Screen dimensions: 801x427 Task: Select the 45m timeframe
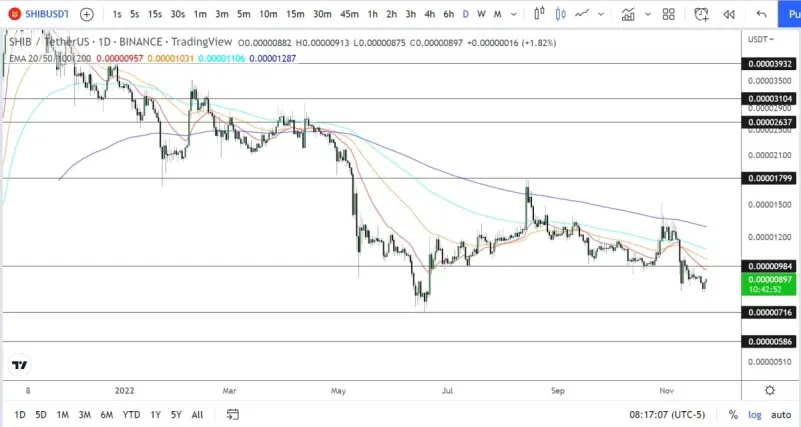pos(349,14)
